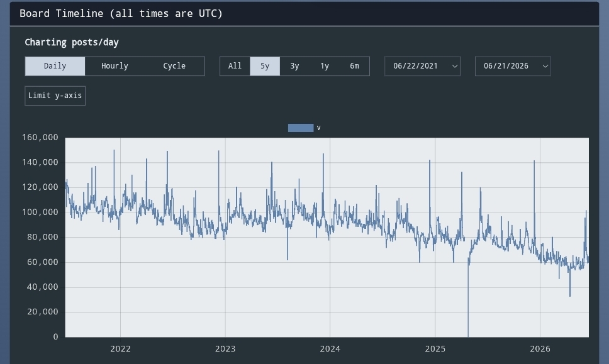609x364 pixels.
Task: Switch to Cycle chart mode
Action: click(174, 66)
